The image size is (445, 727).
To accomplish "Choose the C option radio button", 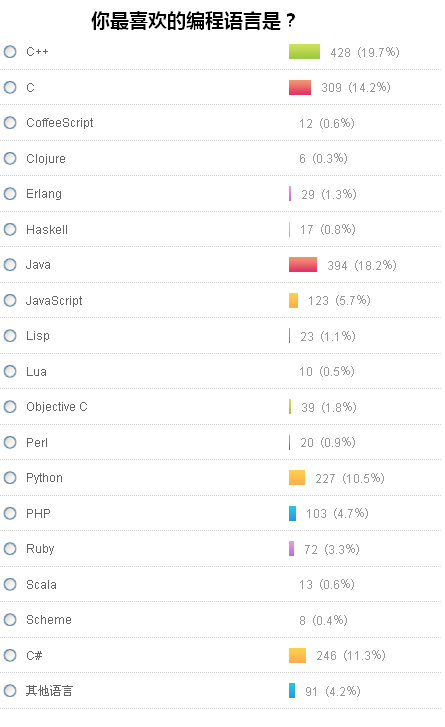I will tap(10, 87).
